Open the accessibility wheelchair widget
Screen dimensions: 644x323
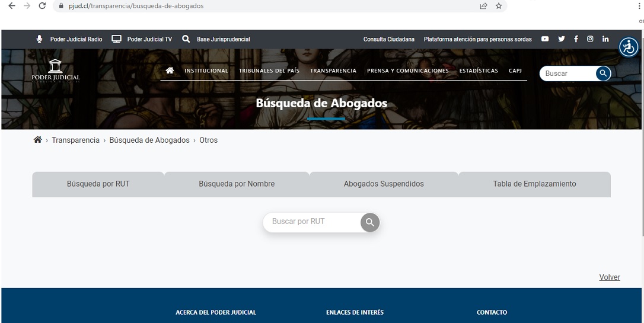[629, 47]
